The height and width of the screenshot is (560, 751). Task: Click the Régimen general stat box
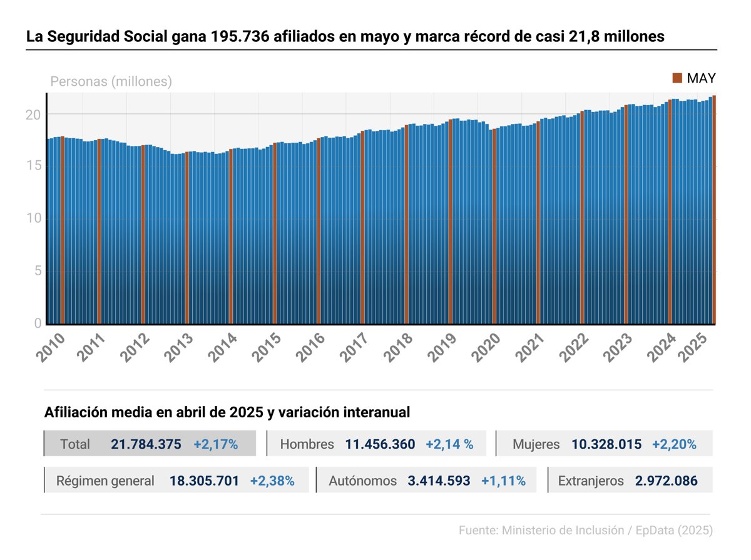176,481
